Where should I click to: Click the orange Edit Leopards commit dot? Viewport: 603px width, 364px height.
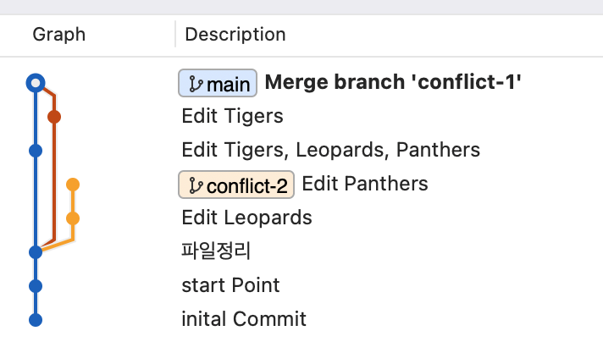click(73, 218)
